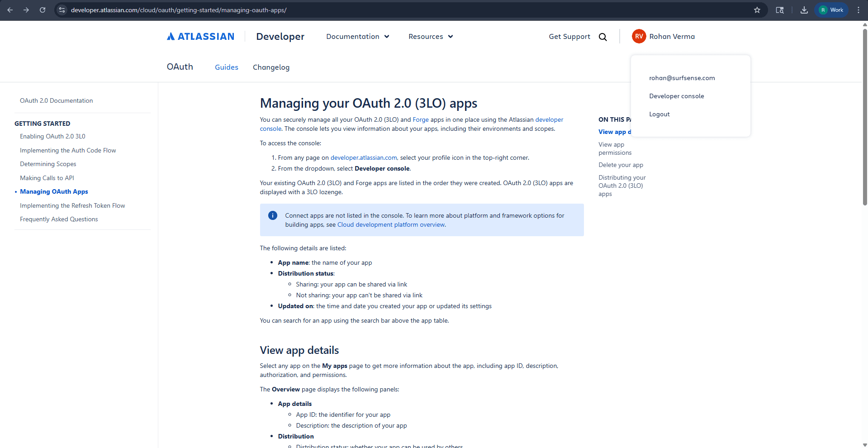Image resolution: width=868 pixels, height=448 pixels.
Task: Go back in browser history
Action: click(x=10, y=10)
